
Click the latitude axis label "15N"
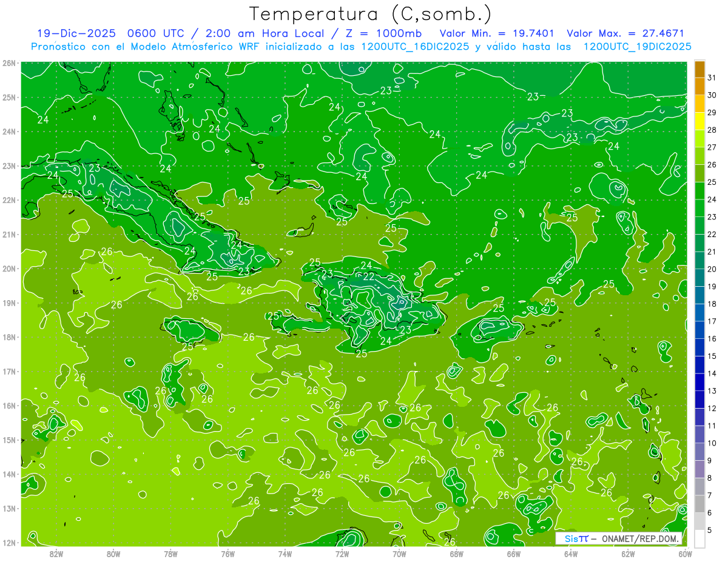tap(9, 440)
